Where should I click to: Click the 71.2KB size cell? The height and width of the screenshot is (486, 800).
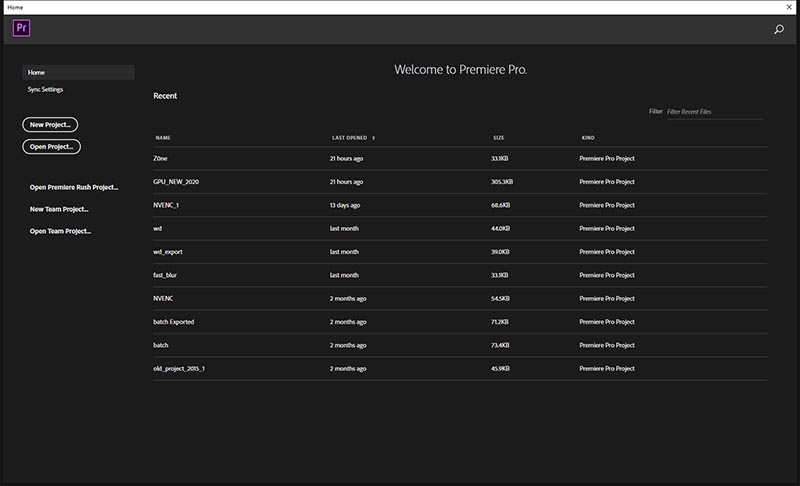point(499,322)
